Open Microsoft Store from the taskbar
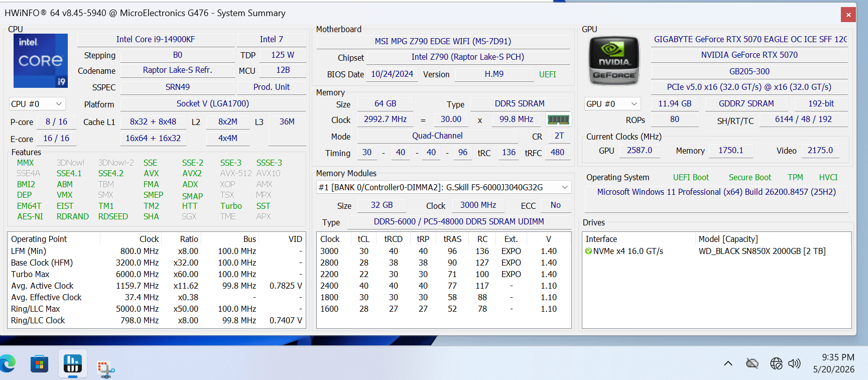The width and height of the screenshot is (868, 380). click(39, 364)
